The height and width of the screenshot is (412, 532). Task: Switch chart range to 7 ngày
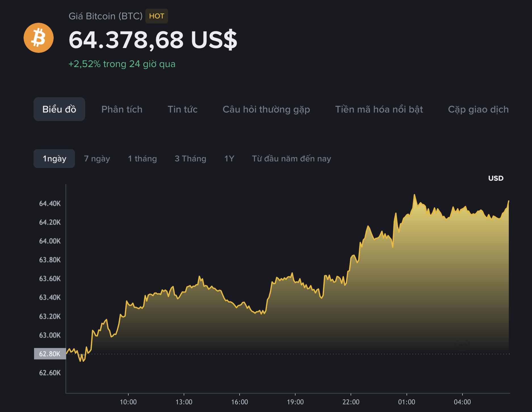pyautogui.click(x=97, y=159)
